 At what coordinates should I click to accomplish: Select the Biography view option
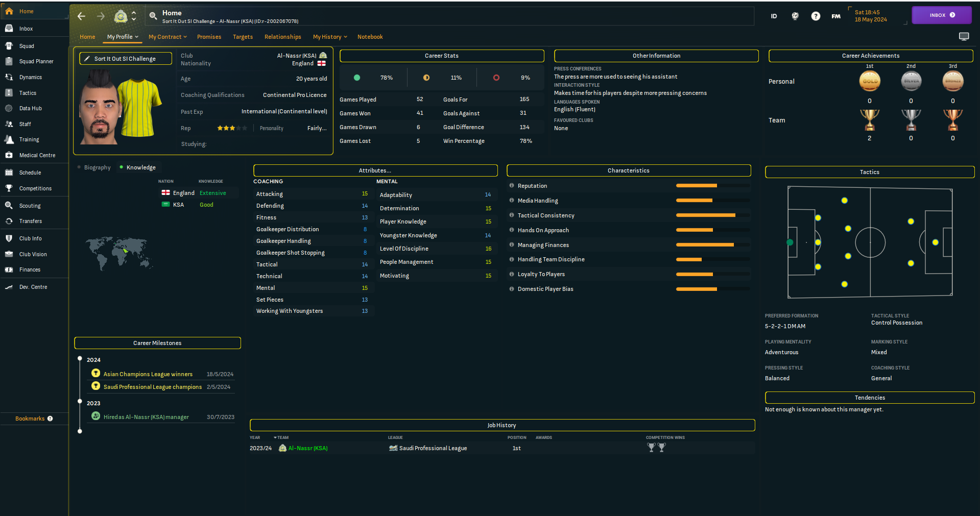(94, 167)
